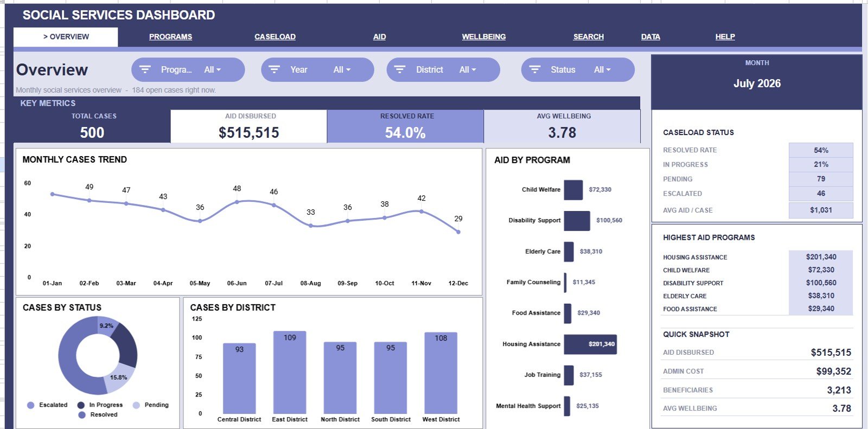
Task: Click the West District bar labeled 108
Action: pyautogui.click(x=441, y=373)
